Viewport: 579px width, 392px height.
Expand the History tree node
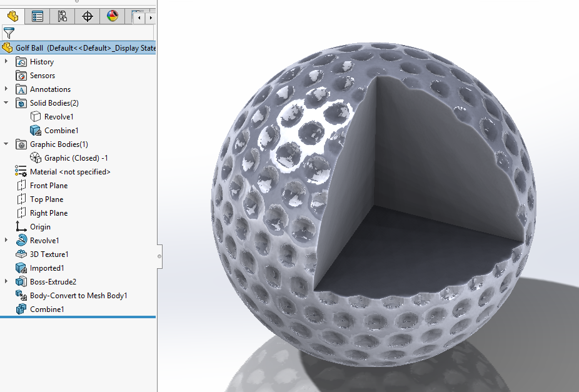6,61
